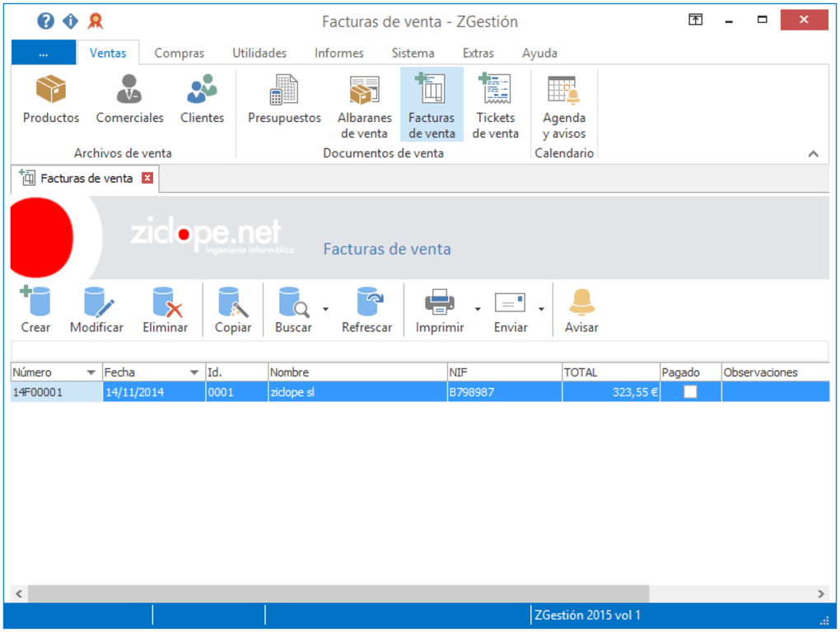Open the Productos archive
The image size is (840, 632).
(x=49, y=97)
